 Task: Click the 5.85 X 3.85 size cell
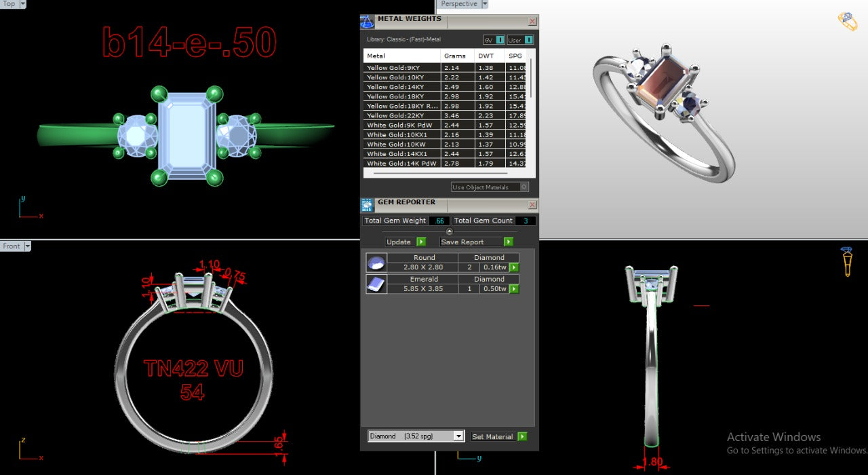pyautogui.click(x=424, y=289)
